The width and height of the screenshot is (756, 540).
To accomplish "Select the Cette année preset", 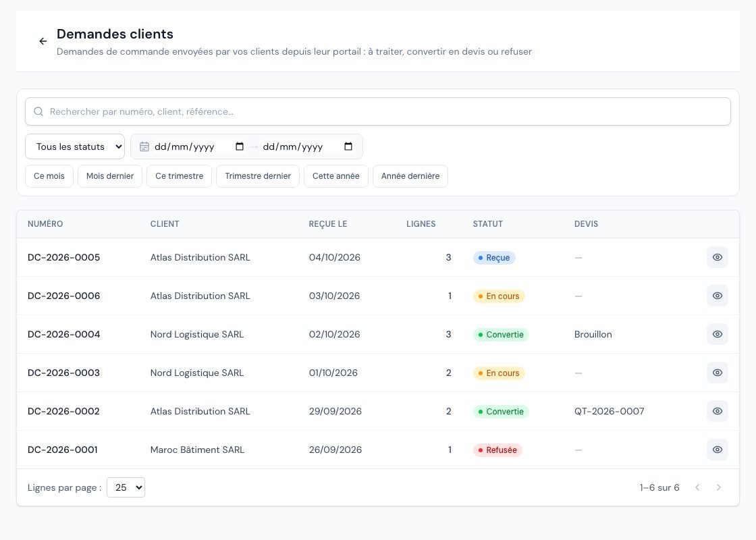I will 336,176.
